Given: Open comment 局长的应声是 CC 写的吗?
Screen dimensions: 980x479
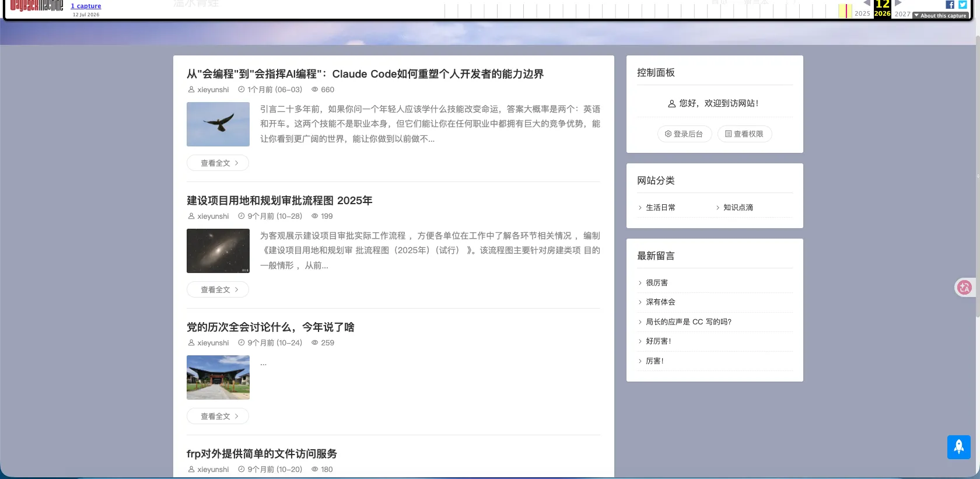Looking at the screenshot, I should tap(688, 322).
